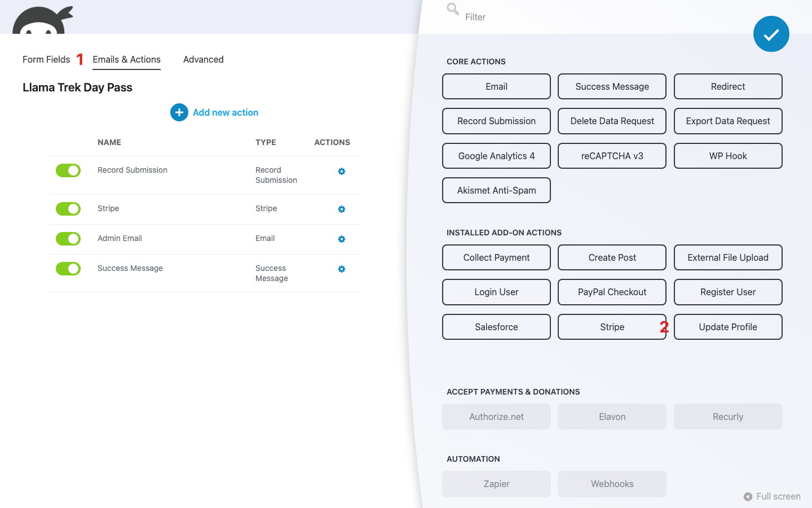Image resolution: width=812 pixels, height=508 pixels.
Task: Select the Emails & Actions tab
Action: pos(126,59)
